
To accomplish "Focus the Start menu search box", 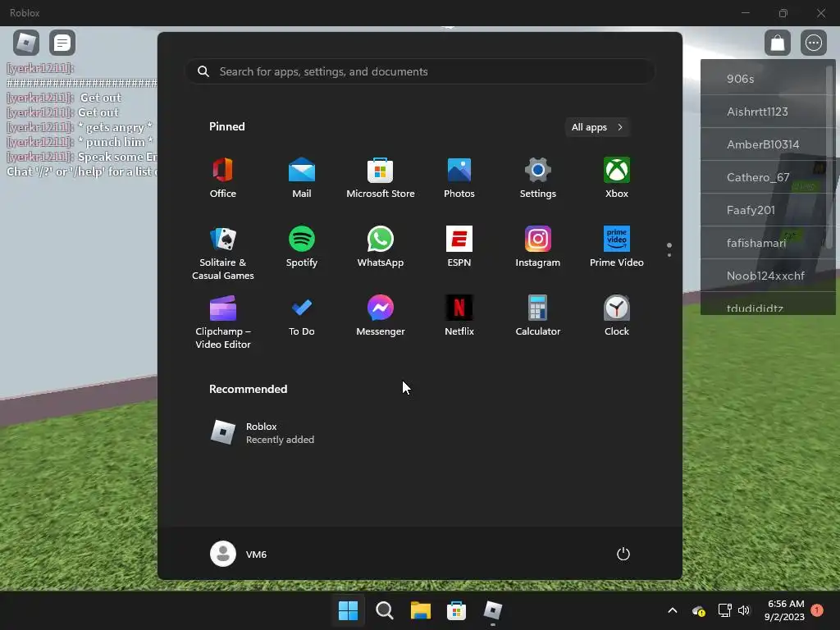I will point(420,71).
